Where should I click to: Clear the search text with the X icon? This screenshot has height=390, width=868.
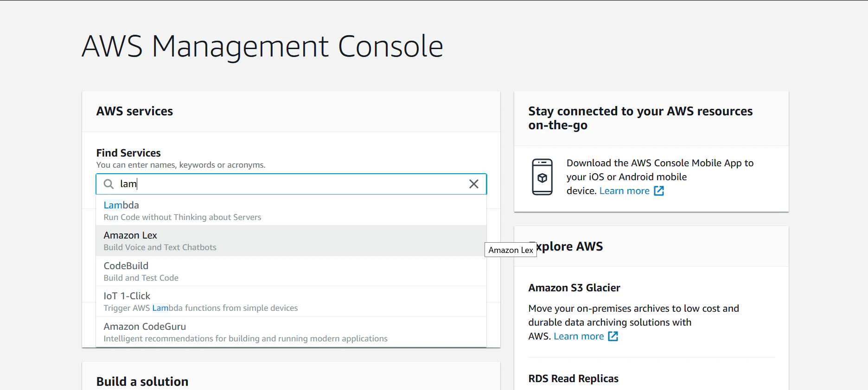click(x=473, y=184)
